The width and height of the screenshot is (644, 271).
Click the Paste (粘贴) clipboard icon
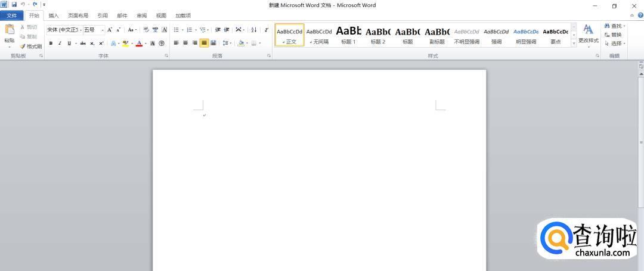(10, 30)
